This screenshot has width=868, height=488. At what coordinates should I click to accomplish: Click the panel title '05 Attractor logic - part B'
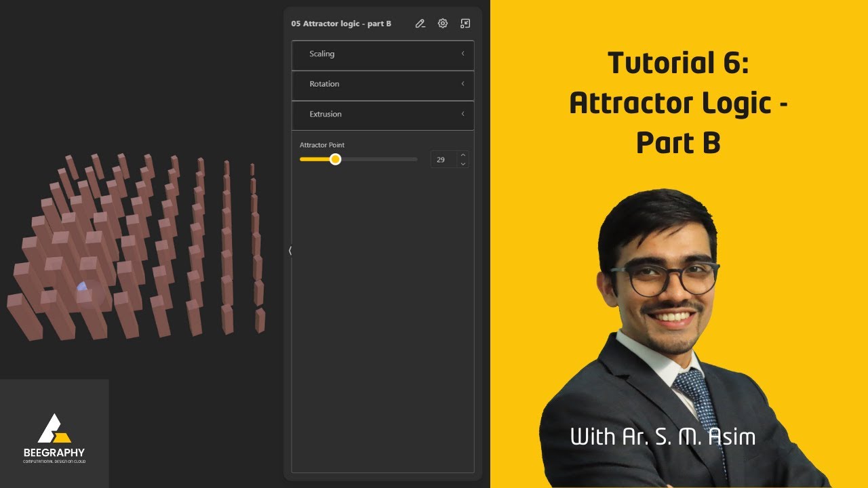[x=341, y=24]
